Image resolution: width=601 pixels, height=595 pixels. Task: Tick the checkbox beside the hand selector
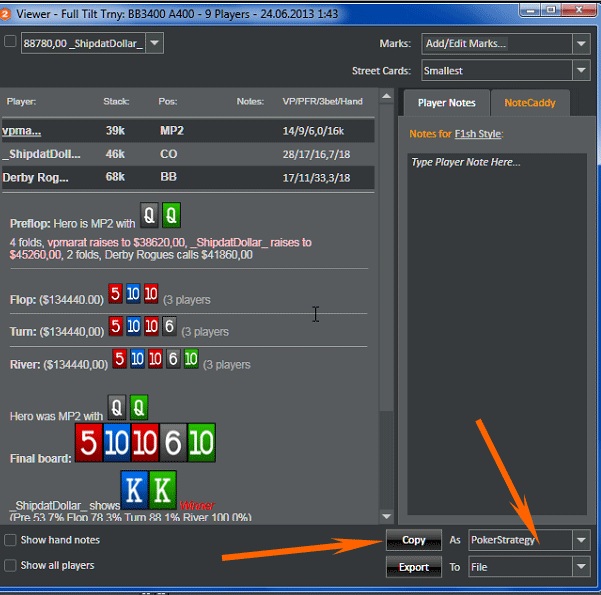(10, 43)
